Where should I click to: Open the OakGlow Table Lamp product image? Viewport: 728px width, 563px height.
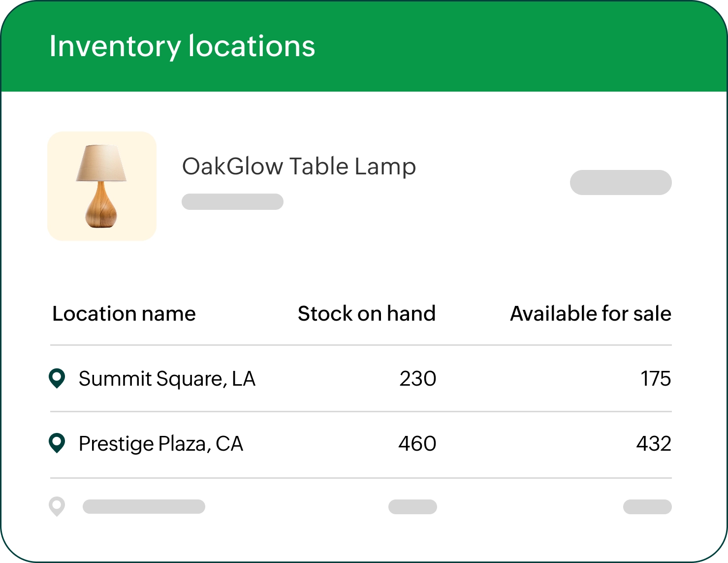pyautogui.click(x=102, y=186)
